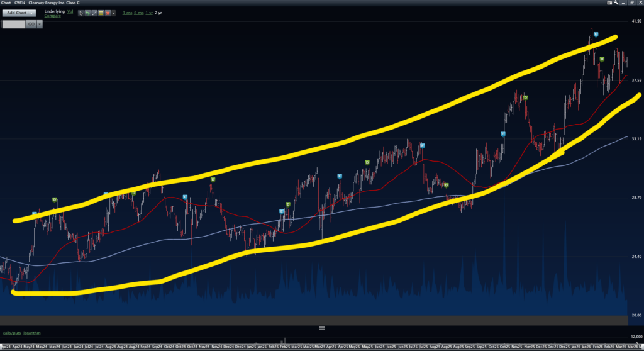The width and height of the screenshot is (644, 351).
Task: Click the Compare link
Action: click(53, 16)
